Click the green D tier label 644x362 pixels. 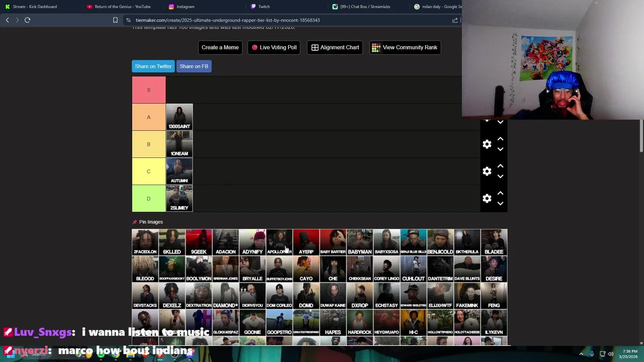coord(148,199)
